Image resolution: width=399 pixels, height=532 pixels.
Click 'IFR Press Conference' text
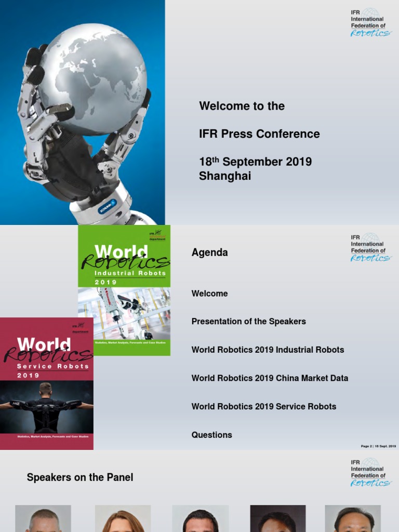click(x=259, y=134)
